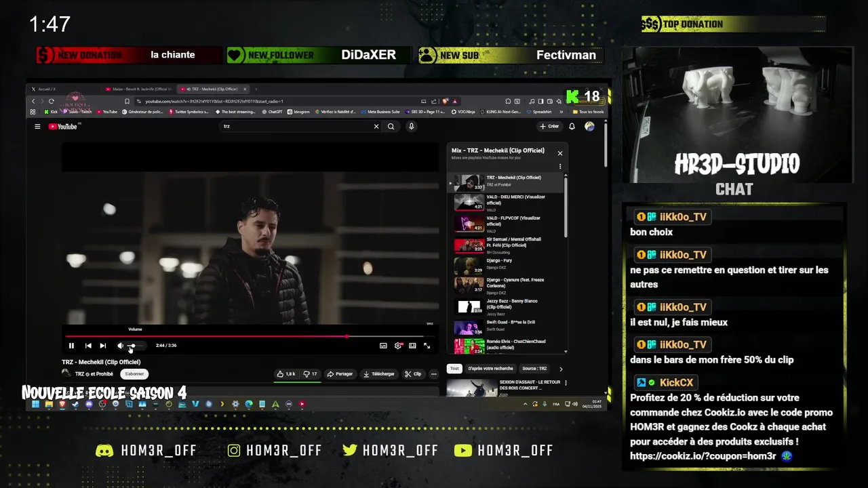Screen dimensions: 868x488
Task: Show hidden system tray icons chevron
Action: [526, 405]
